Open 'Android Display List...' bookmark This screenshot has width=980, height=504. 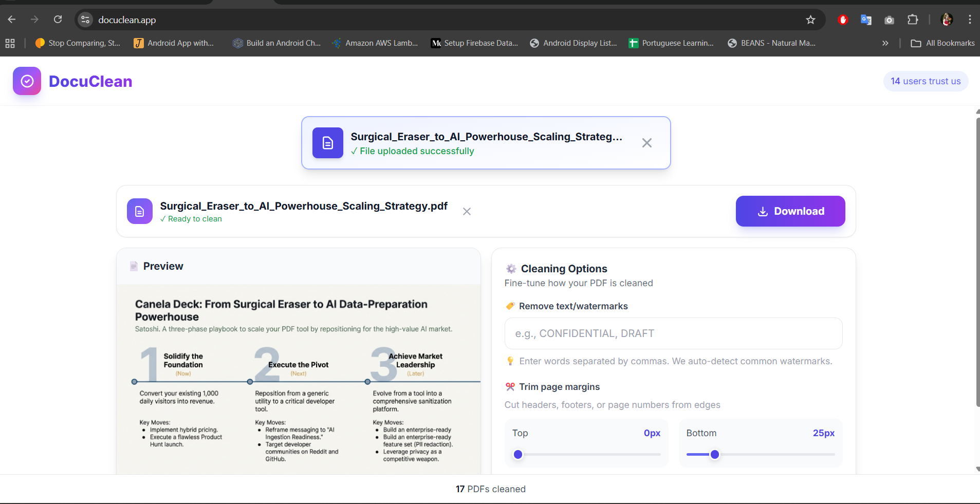[x=573, y=43]
